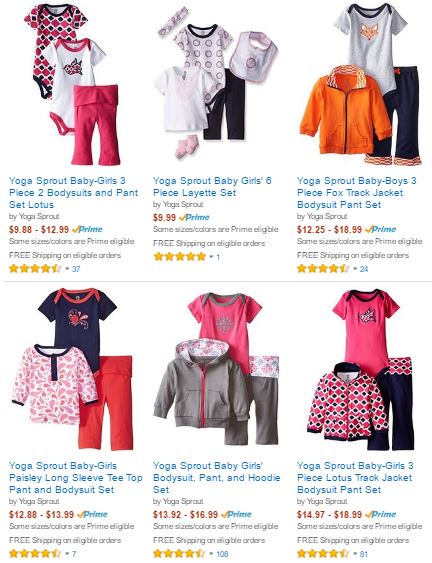Open the 6 Piece Layette Set product image
Viewport: 432px width, 563px height.
point(216,83)
